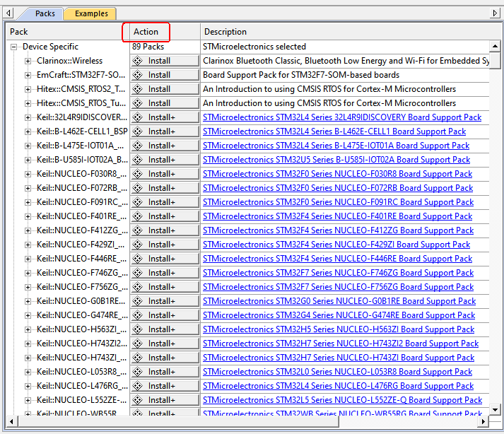Viewport: 504px width, 434px height.
Task: Select the Keil::NUCLEO-F756ZG_... tree row
Action: [82, 287]
